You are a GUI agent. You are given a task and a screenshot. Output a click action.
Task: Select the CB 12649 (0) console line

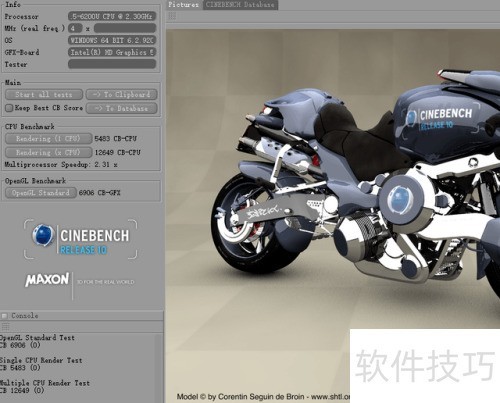click(x=22, y=390)
